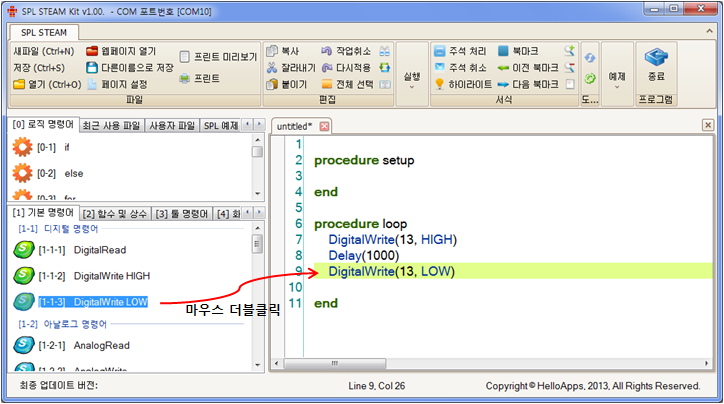This screenshot has width=724, height=404.
Task: Click the 종료 exit program button
Action: 656,66
